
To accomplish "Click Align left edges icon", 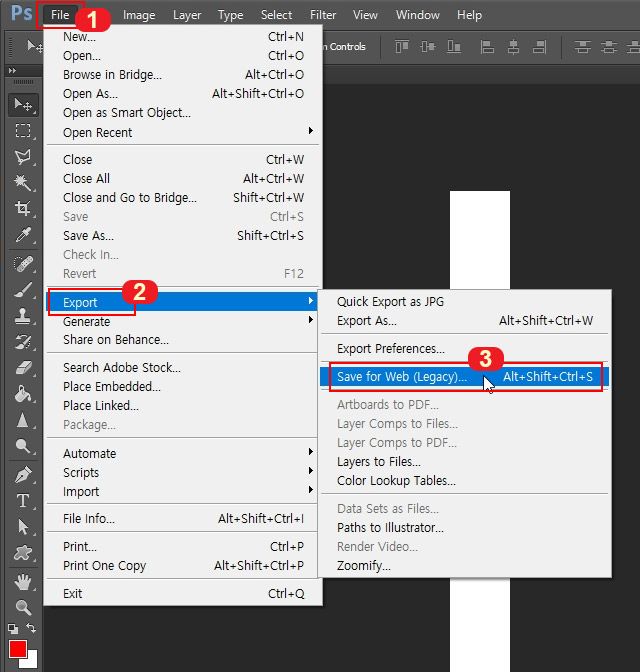I will 487,46.
